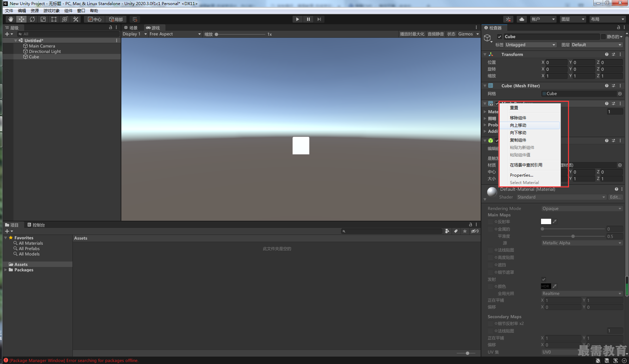629x364 pixels.
Task: Choose Remove Component menu entry
Action: point(530,118)
